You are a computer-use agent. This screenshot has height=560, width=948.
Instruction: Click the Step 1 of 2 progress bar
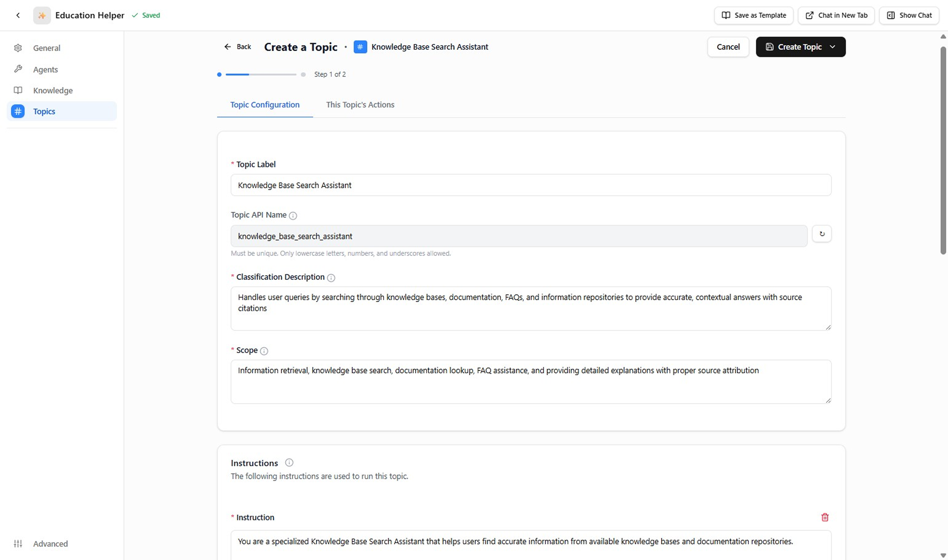261,74
